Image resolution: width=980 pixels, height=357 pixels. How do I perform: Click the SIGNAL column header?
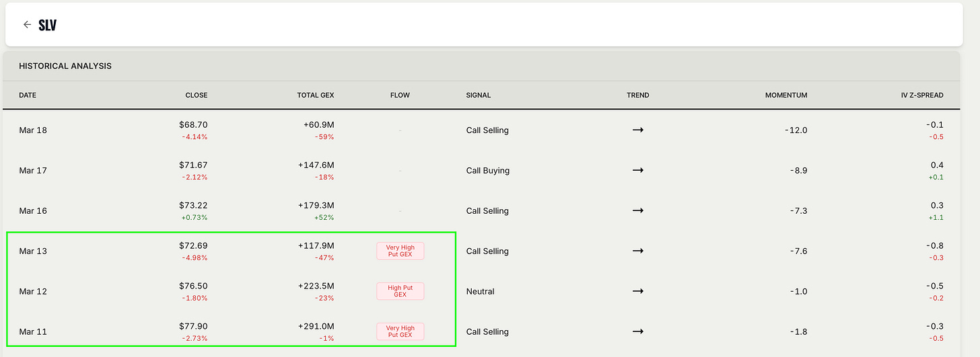coord(479,95)
